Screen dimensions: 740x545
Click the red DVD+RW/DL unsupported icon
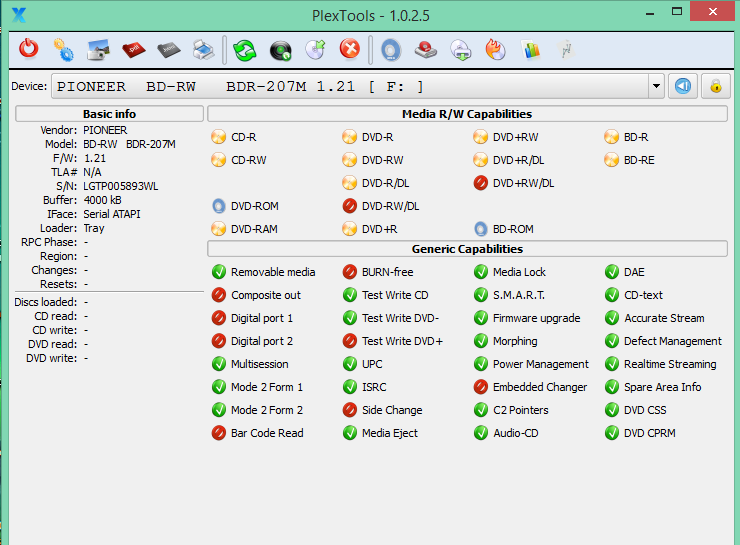[480, 183]
